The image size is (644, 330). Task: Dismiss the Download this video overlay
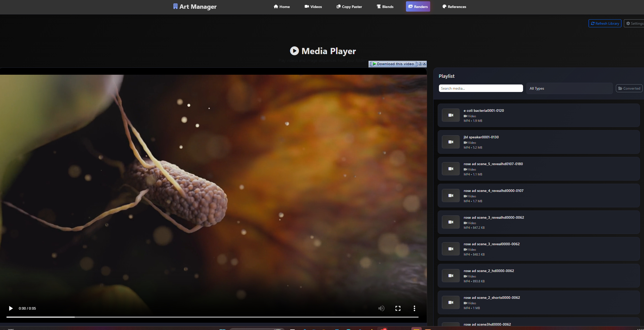click(x=424, y=64)
